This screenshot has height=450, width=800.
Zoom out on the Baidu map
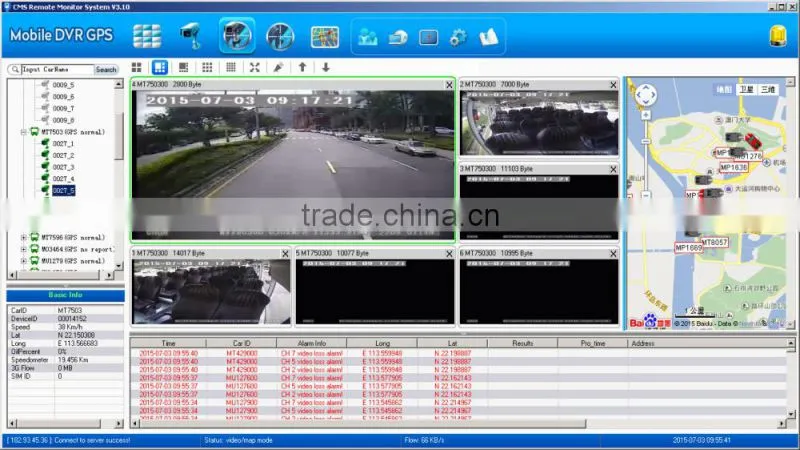646,196
